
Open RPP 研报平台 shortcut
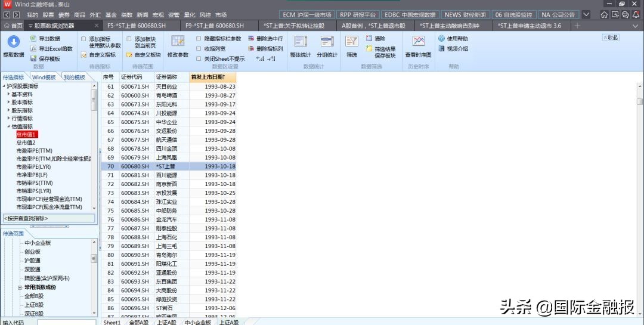357,15
